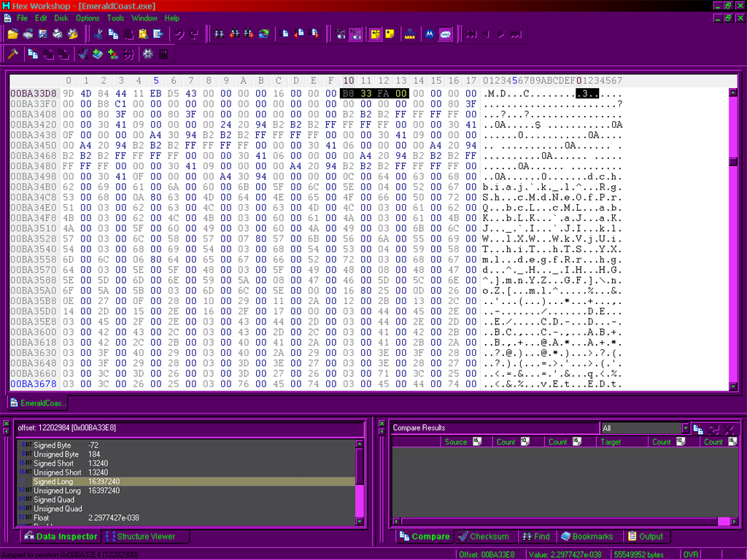Open the Options menu
747x560 pixels.
[88, 18]
